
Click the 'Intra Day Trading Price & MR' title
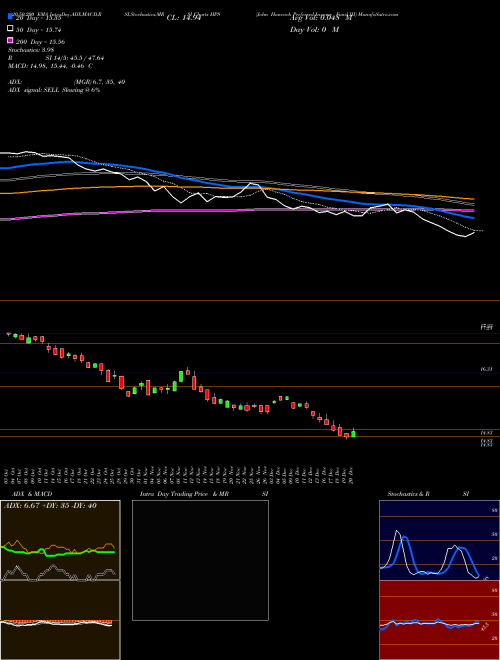point(184,494)
